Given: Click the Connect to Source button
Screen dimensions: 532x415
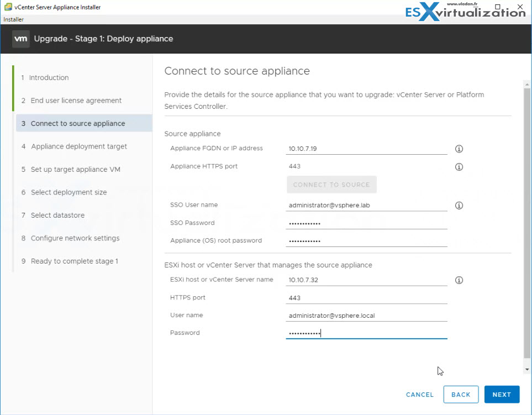Looking at the screenshot, I should tap(331, 185).
